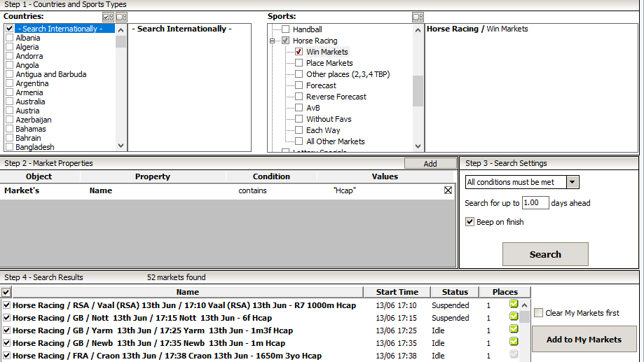The height and width of the screenshot is (362, 644).
Task: Check the Without Favs checkbox
Action: tap(299, 119)
